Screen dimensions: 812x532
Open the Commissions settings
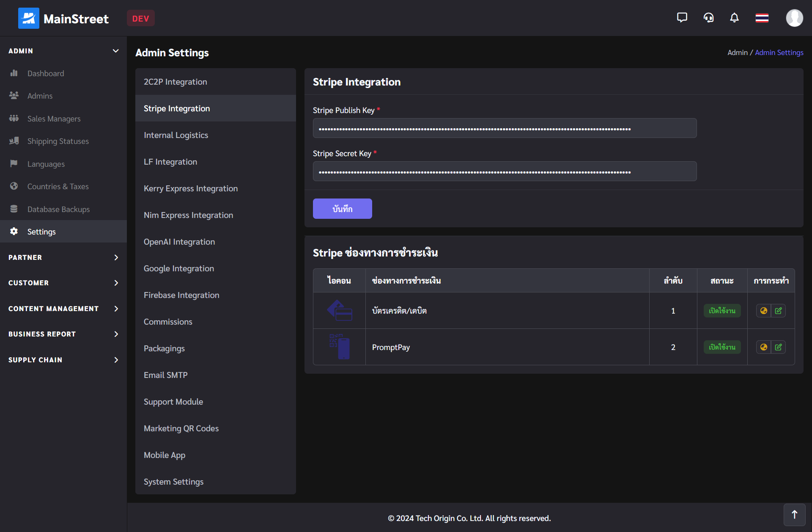(x=216, y=322)
